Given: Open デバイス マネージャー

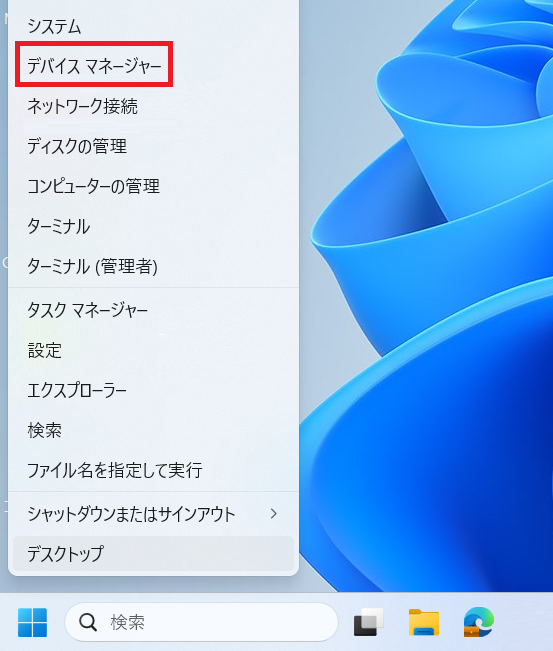Looking at the screenshot, I should (x=153, y=66).
